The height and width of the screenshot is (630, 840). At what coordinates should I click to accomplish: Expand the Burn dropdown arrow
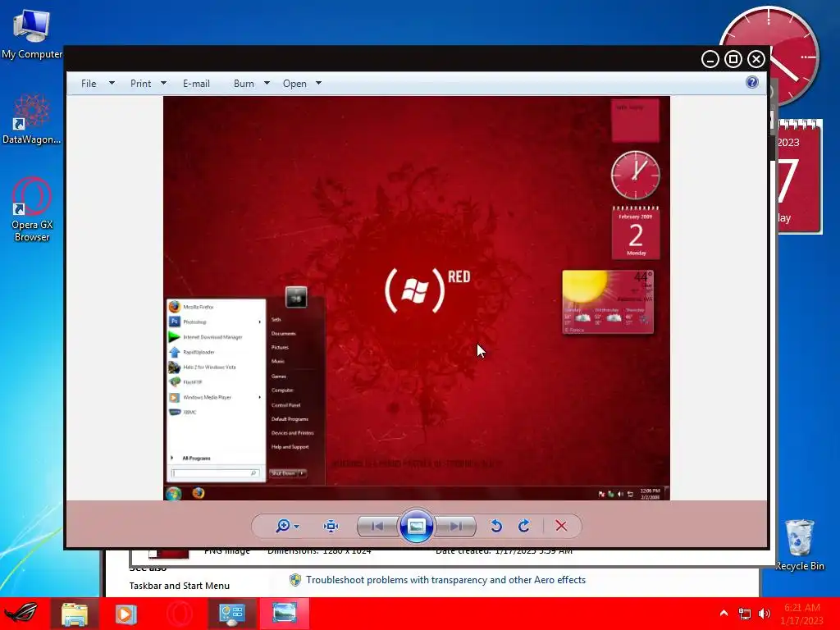(x=267, y=83)
